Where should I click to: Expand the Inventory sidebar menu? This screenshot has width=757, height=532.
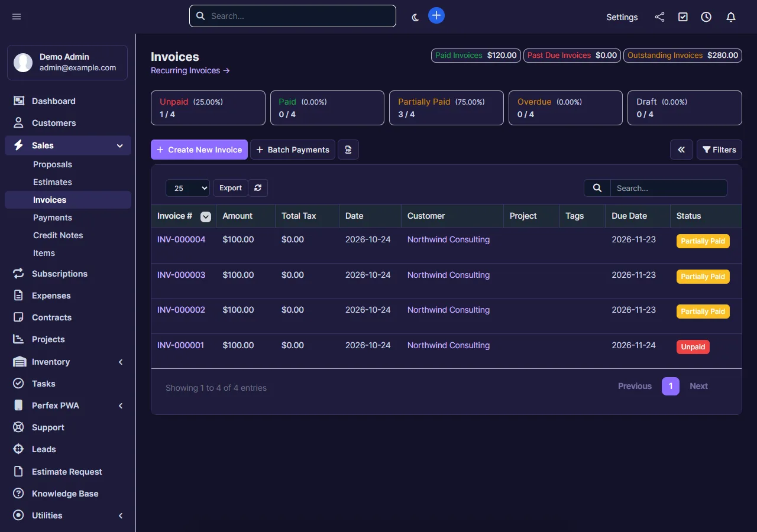tap(68, 362)
